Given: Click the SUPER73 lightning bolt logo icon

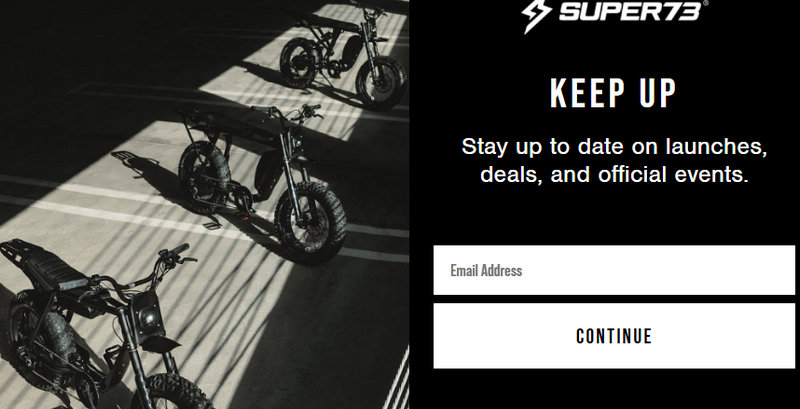Looking at the screenshot, I should [537, 14].
